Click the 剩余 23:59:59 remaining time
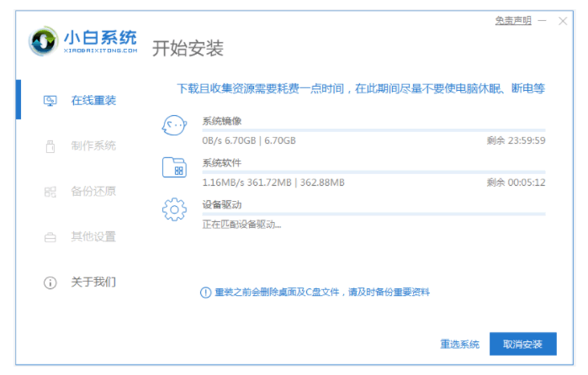 point(516,141)
